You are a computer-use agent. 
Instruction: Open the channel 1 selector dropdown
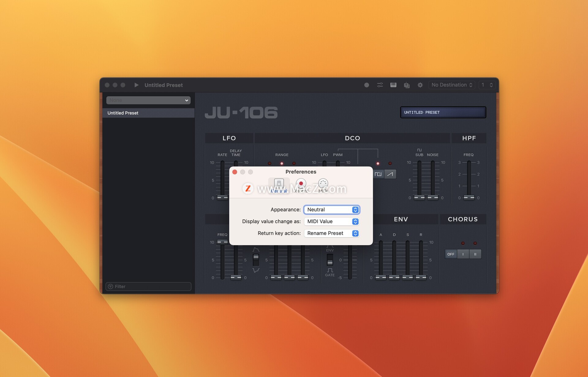(487, 85)
